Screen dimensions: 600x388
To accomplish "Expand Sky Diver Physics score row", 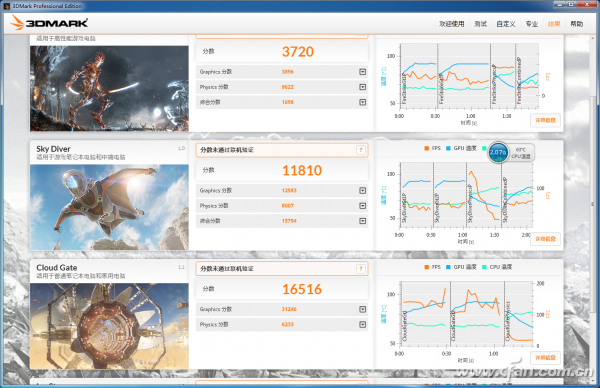I will tap(362, 206).
